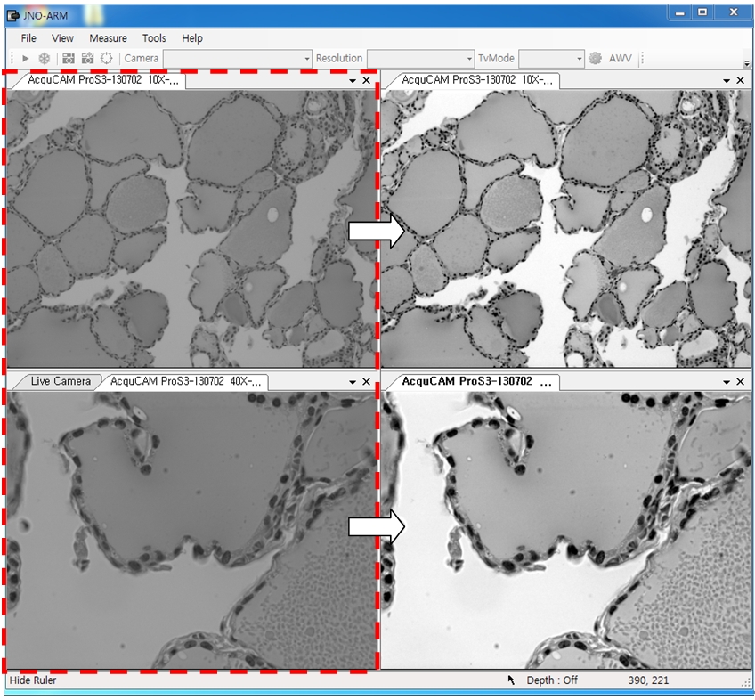Viewport: 755px width, 700px height.
Task: Open the File menu
Action: tap(28, 38)
